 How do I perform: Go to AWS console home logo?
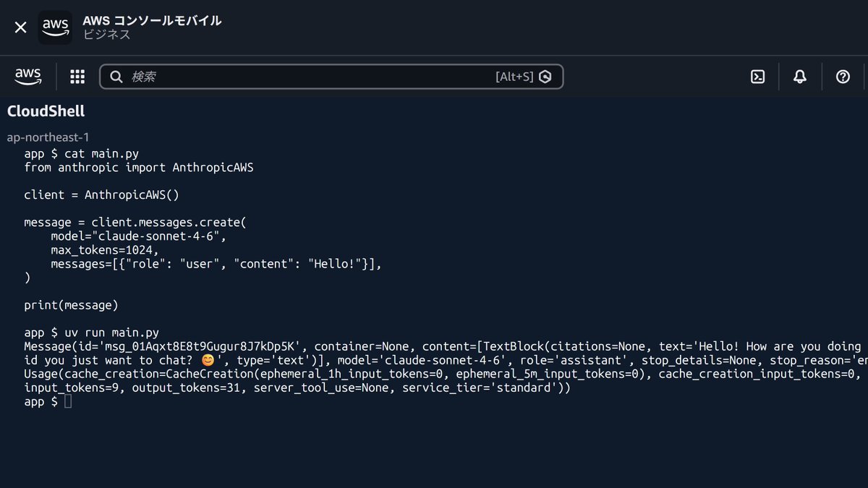coord(28,77)
